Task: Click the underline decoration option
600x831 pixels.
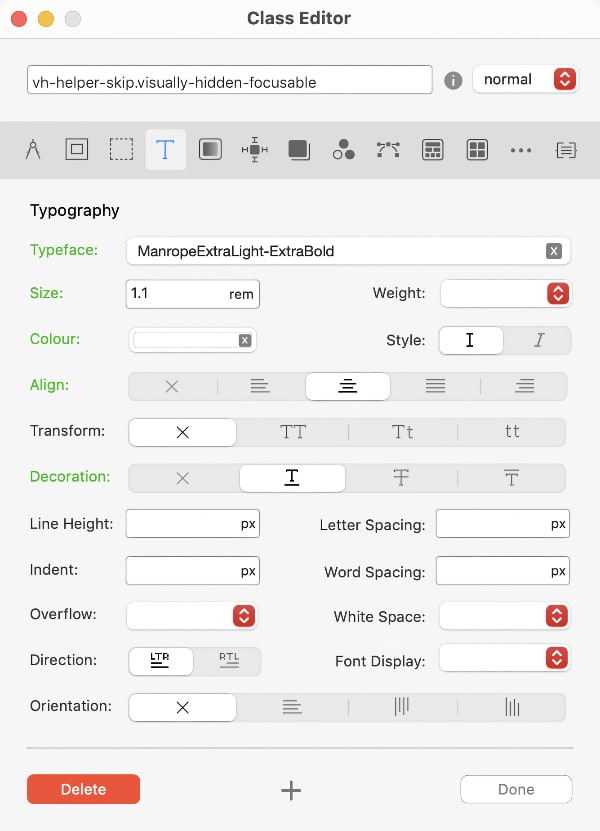Action: [x=292, y=477]
